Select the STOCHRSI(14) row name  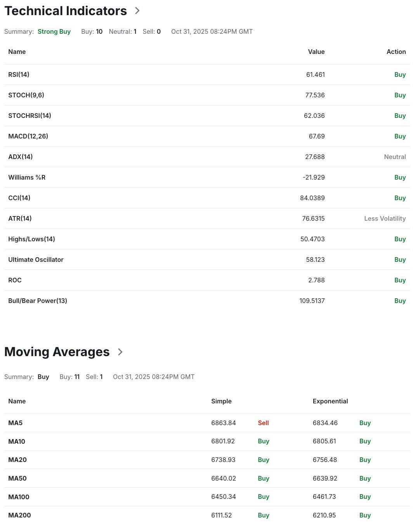click(30, 116)
